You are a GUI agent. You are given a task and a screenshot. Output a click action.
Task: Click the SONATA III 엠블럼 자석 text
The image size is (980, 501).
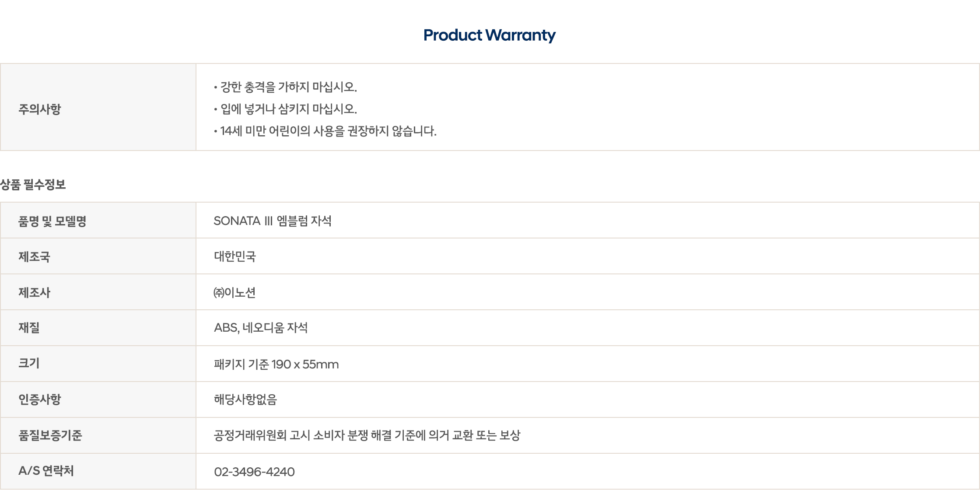[272, 221]
